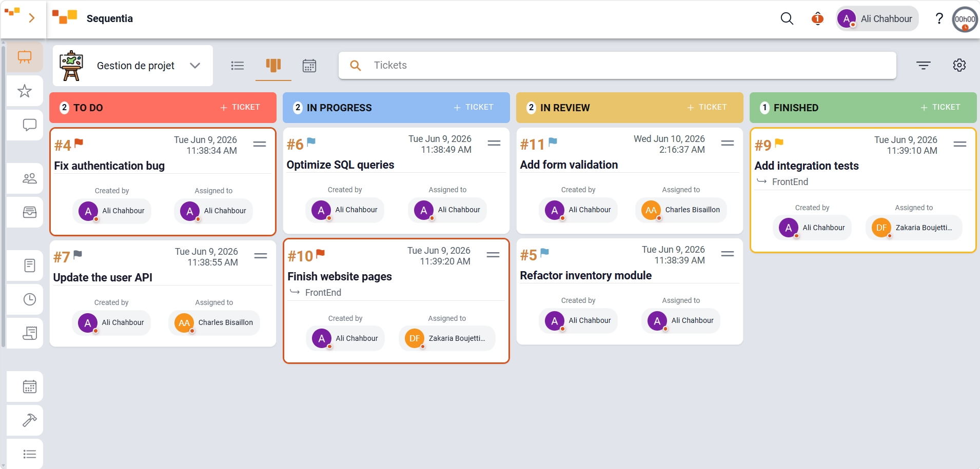Open the menu handle on ticket #10
This screenshot has width=980, height=469.
493,255
